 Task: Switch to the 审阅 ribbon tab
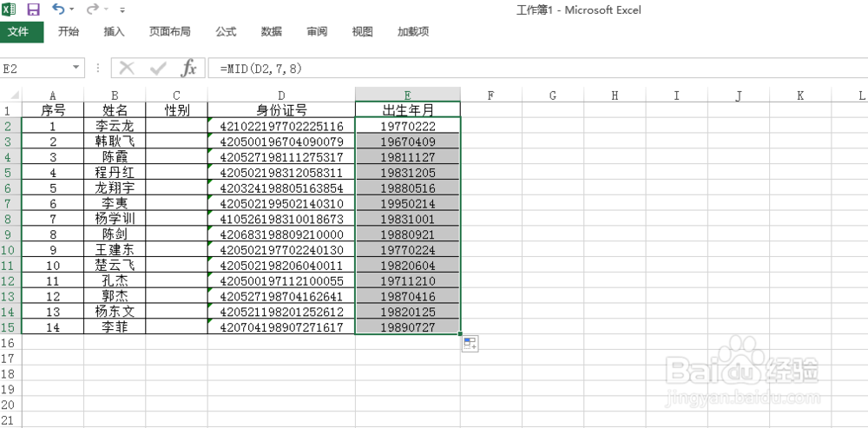(x=317, y=31)
